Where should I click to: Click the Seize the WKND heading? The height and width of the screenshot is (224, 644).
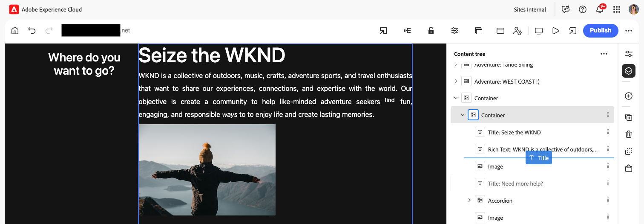tap(212, 55)
